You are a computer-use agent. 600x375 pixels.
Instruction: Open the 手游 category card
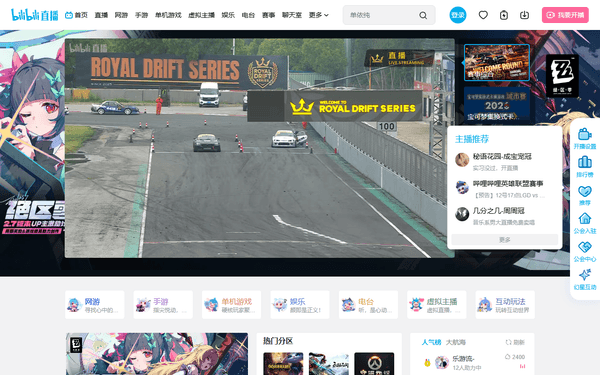pyautogui.click(x=163, y=305)
